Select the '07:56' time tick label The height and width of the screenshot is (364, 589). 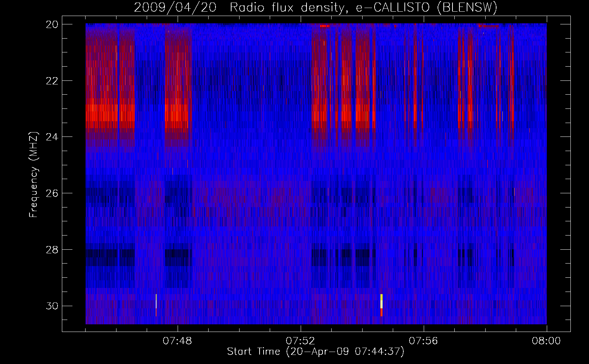tap(424, 341)
